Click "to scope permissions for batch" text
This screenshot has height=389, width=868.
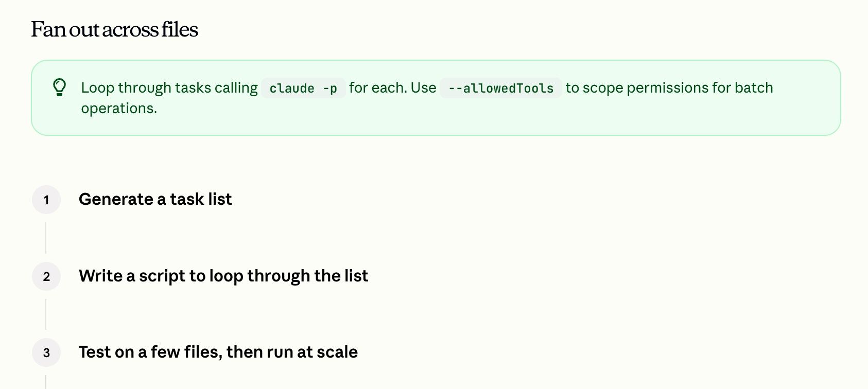(x=669, y=88)
